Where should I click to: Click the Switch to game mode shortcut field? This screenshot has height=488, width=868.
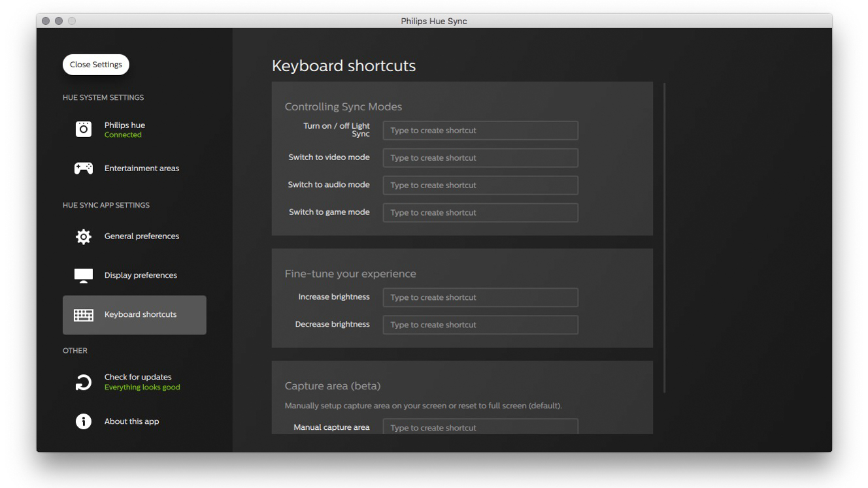tap(480, 213)
